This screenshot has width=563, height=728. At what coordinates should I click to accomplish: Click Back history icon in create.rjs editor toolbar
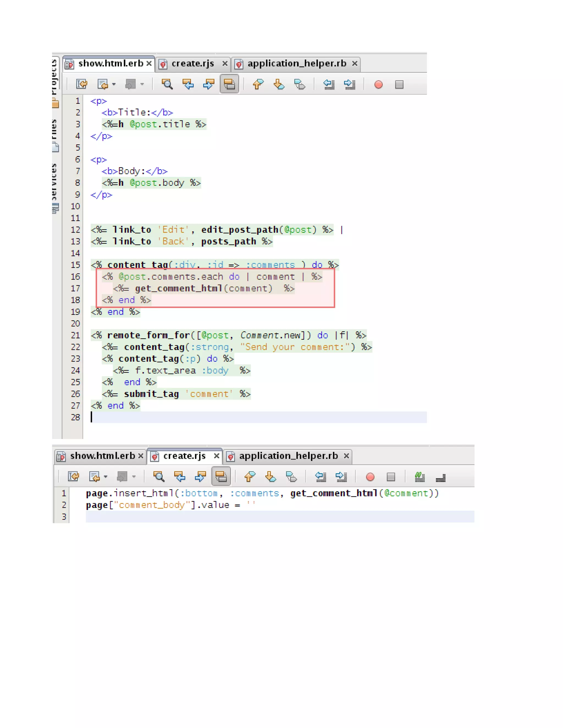click(94, 477)
